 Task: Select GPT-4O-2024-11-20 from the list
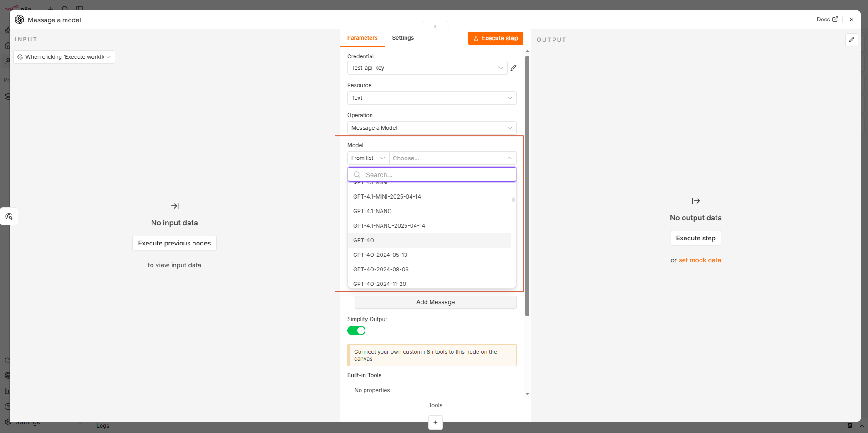pos(429,283)
